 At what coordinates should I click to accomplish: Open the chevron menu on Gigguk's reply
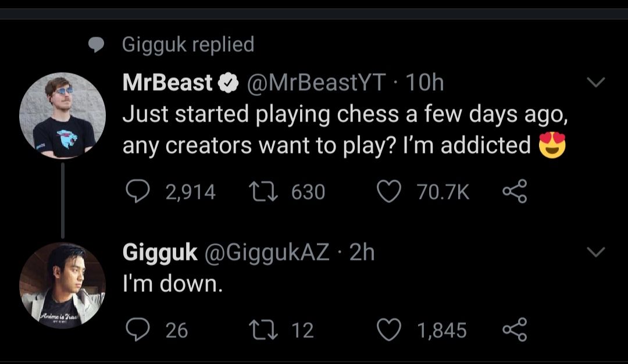point(595,252)
